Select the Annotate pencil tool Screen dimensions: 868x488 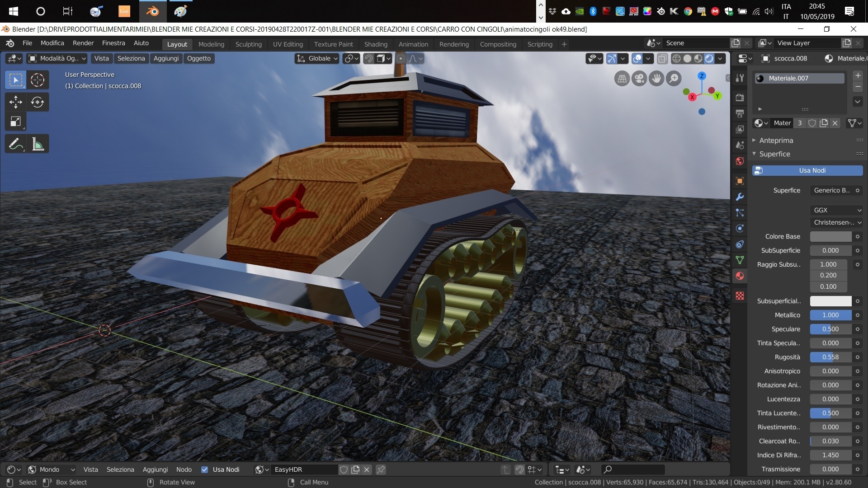[x=16, y=144]
